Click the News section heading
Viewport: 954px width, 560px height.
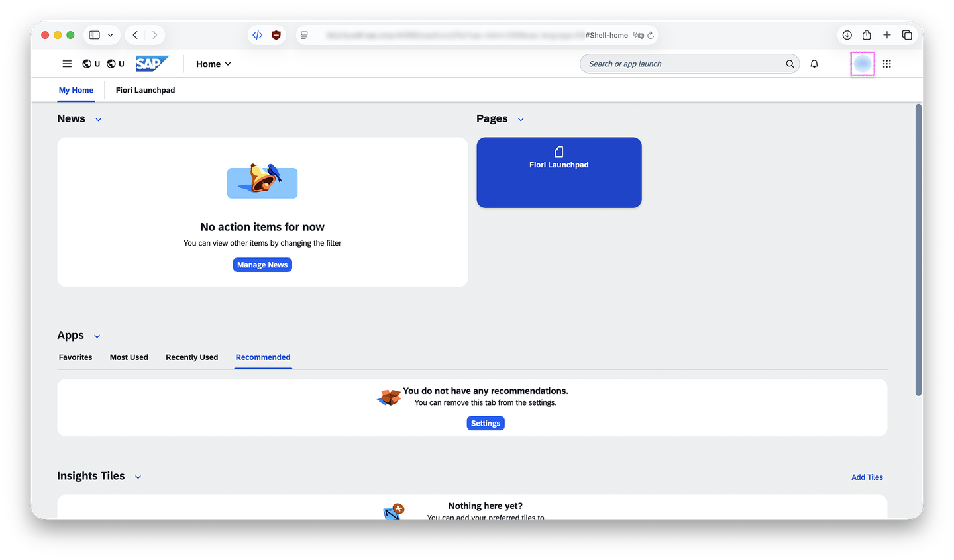click(71, 118)
